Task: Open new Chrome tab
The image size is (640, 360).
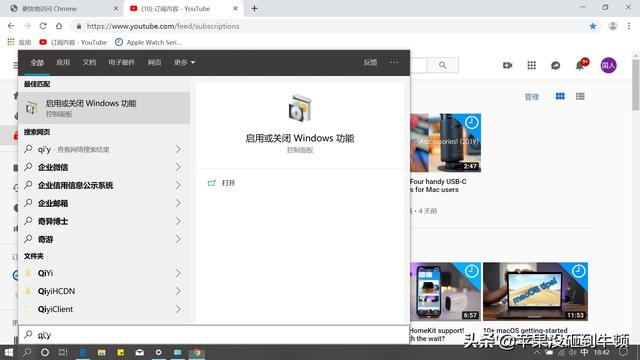Action: (x=254, y=8)
